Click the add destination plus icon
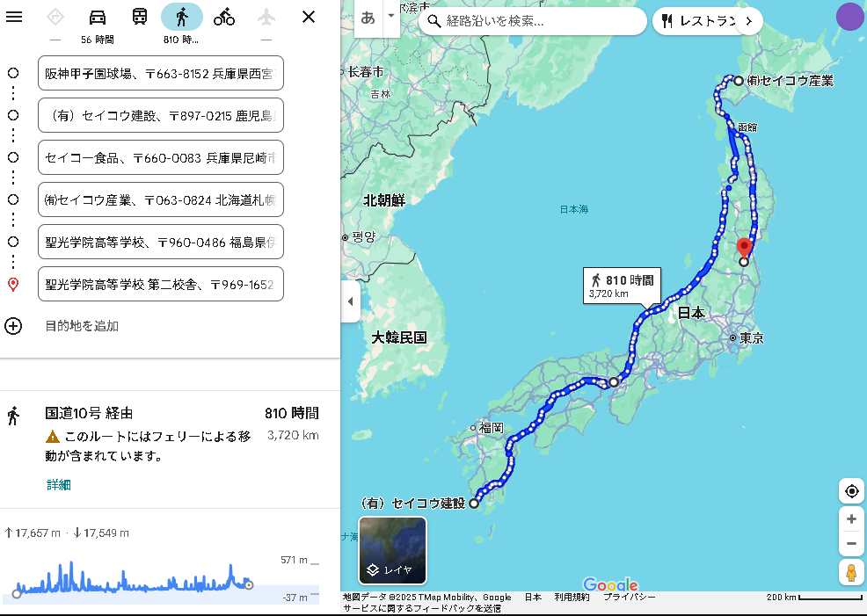This screenshot has width=867, height=616. (x=13, y=326)
